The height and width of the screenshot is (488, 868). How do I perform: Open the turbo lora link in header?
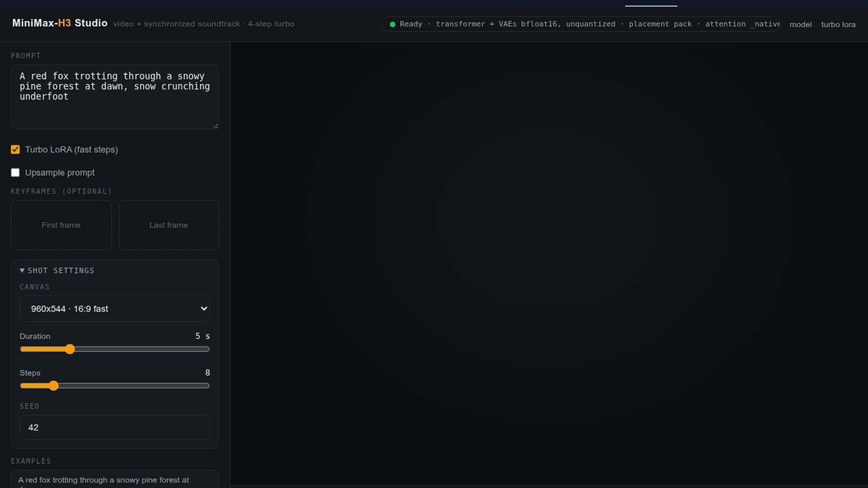point(838,24)
